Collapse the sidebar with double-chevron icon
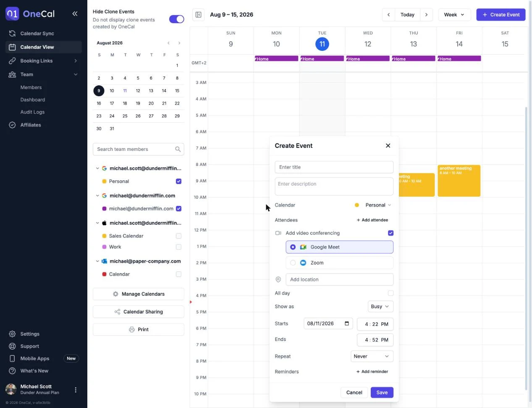Screen dimensions: 532x408 pyautogui.click(x=75, y=14)
